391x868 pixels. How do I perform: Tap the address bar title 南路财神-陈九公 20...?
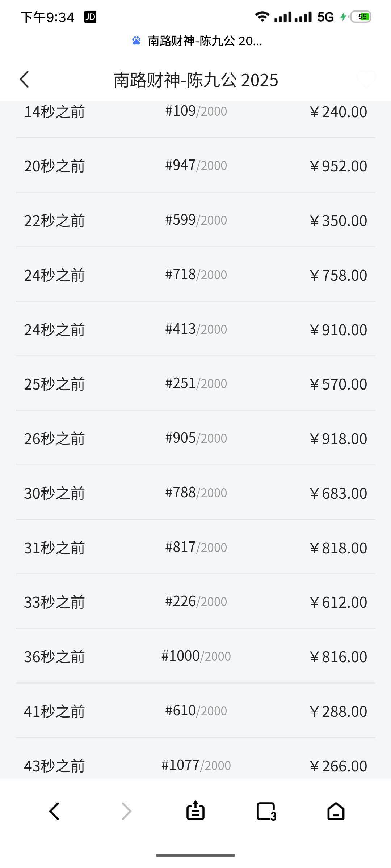[205, 41]
